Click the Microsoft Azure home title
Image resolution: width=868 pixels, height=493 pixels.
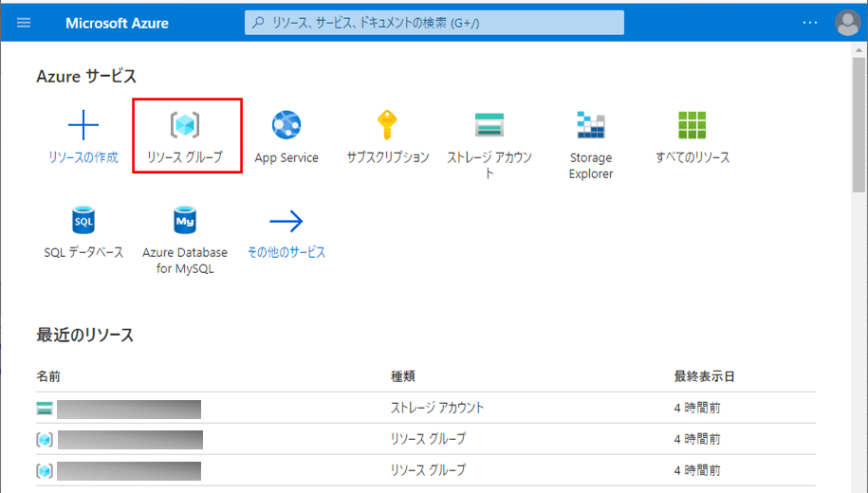tap(117, 23)
